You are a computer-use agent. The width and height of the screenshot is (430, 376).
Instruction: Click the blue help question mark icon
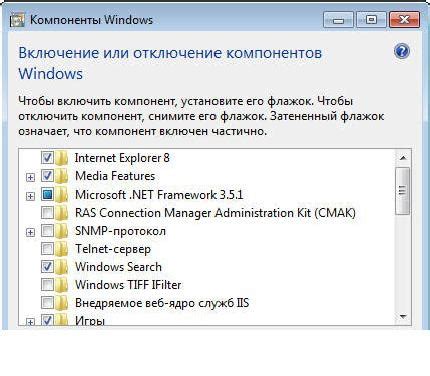[x=402, y=52]
